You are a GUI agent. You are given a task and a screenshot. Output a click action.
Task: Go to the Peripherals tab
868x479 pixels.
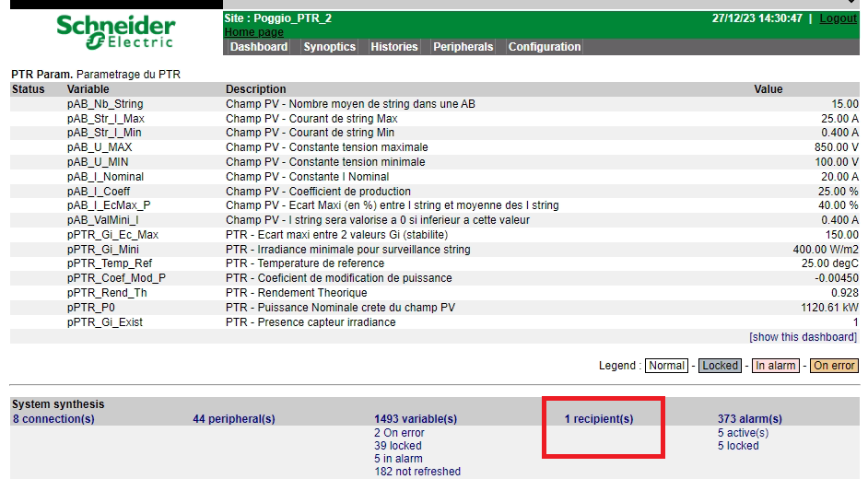click(x=463, y=47)
